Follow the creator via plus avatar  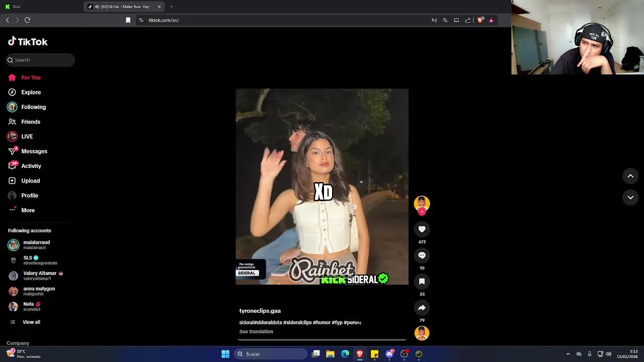(x=422, y=212)
